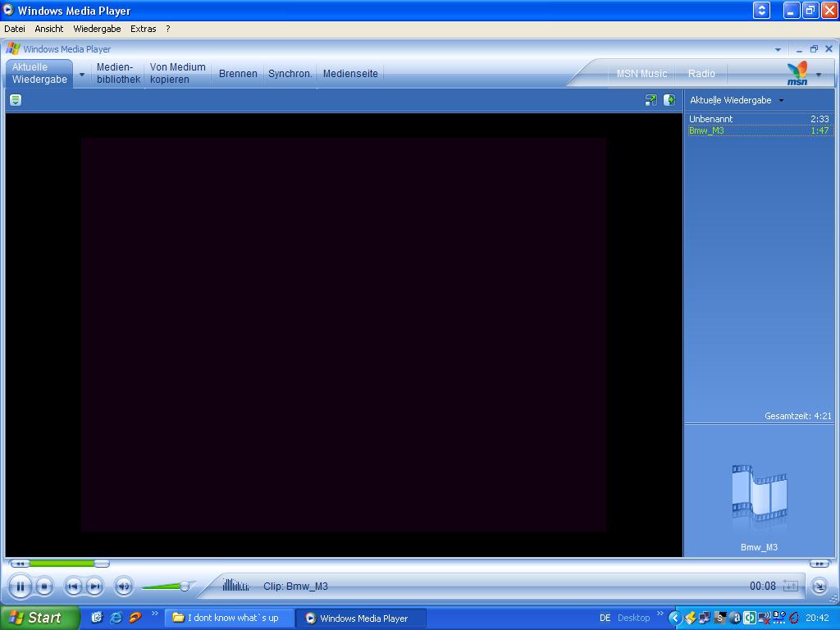Open the Radio service tab
Image resolution: width=840 pixels, height=630 pixels.
pos(701,74)
